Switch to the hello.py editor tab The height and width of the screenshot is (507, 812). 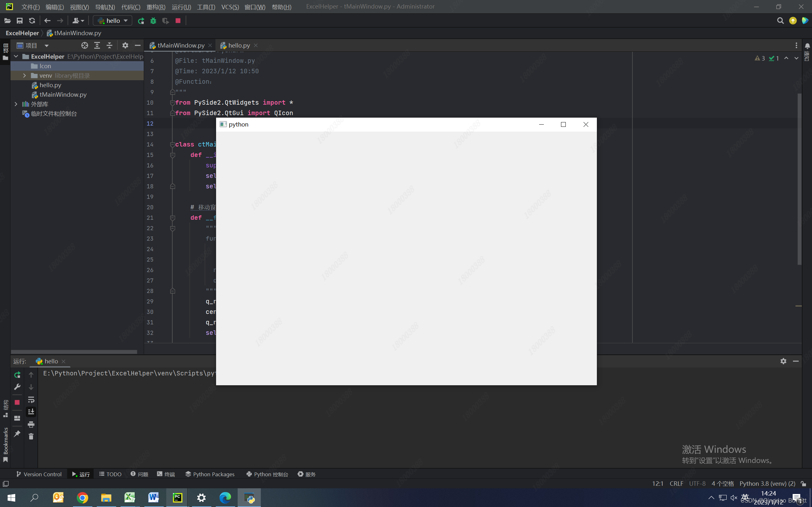pos(239,45)
